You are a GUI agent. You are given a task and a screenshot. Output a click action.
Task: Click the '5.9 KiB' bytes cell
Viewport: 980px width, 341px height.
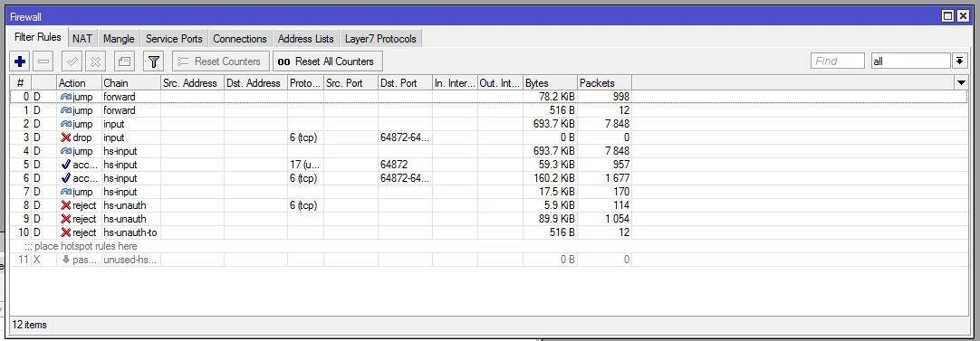tap(550, 205)
